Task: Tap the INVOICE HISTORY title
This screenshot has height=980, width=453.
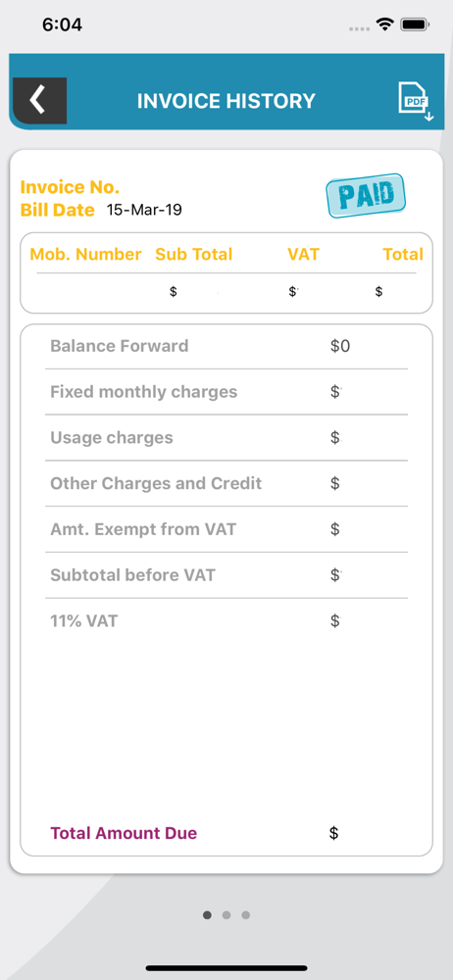Action: [226, 101]
